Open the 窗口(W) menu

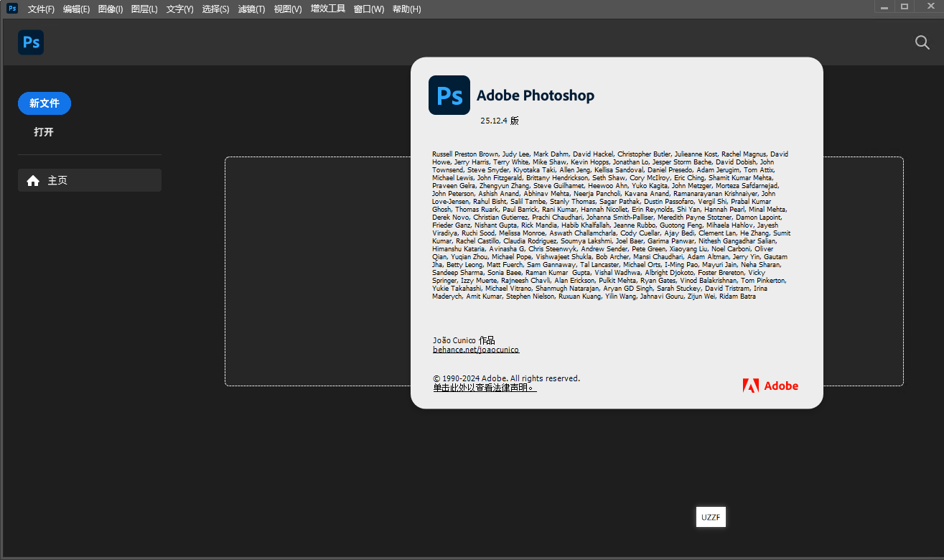(x=369, y=9)
